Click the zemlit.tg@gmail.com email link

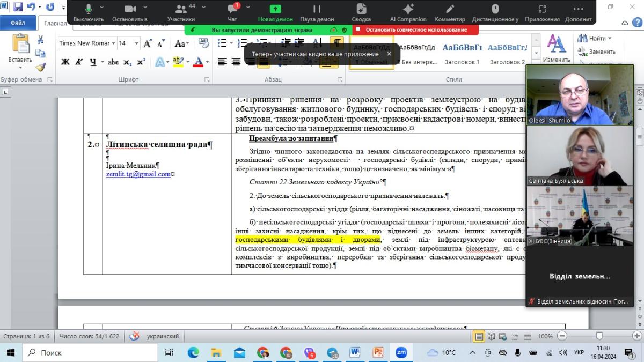click(138, 174)
